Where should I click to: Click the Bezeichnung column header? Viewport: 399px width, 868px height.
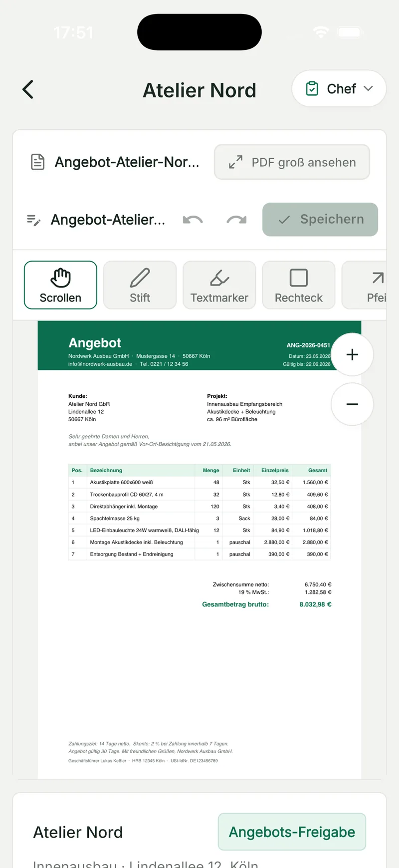click(106, 471)
